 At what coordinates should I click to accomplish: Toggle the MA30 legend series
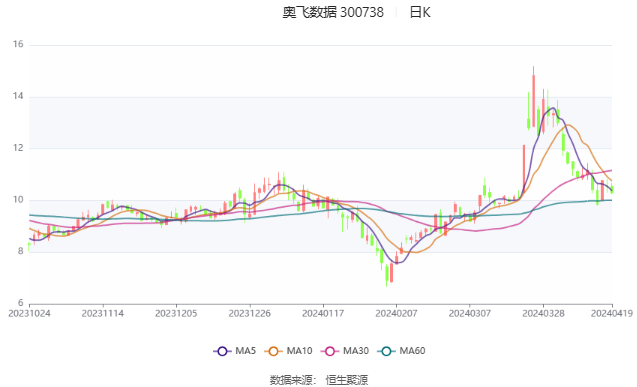[345, 351]
